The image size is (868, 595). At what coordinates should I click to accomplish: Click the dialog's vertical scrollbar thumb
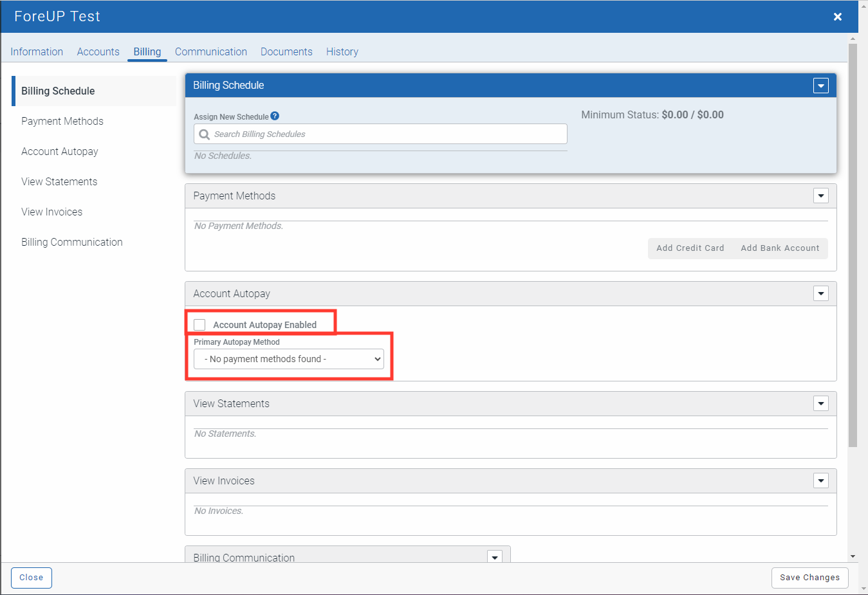pyautogui.click(x=853, y=245)
